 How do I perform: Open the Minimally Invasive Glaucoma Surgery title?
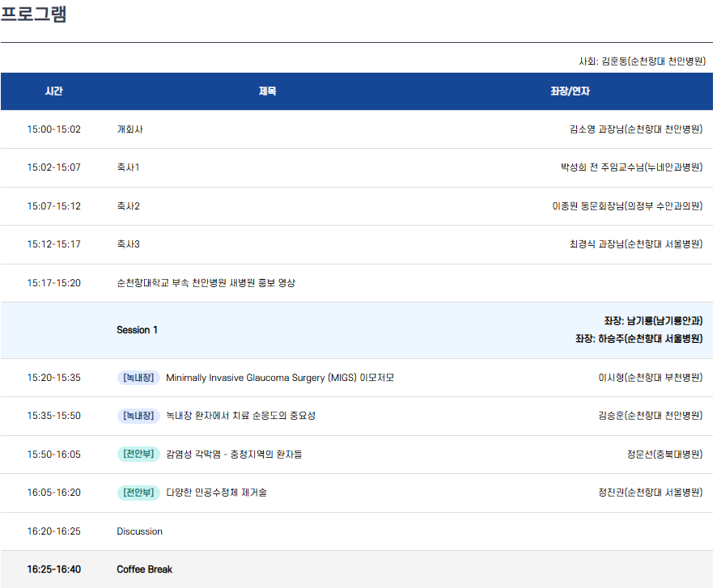[279, 378]
